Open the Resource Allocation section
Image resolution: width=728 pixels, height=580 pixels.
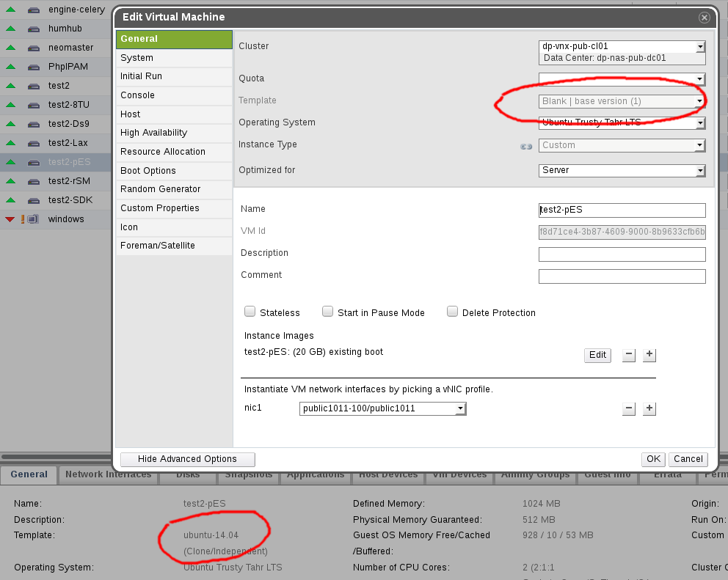[163, 152]
